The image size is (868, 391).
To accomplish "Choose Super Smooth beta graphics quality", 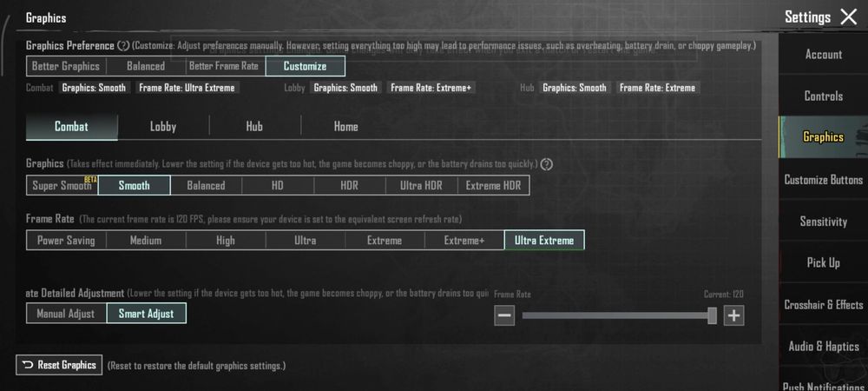I will point(62,186).
